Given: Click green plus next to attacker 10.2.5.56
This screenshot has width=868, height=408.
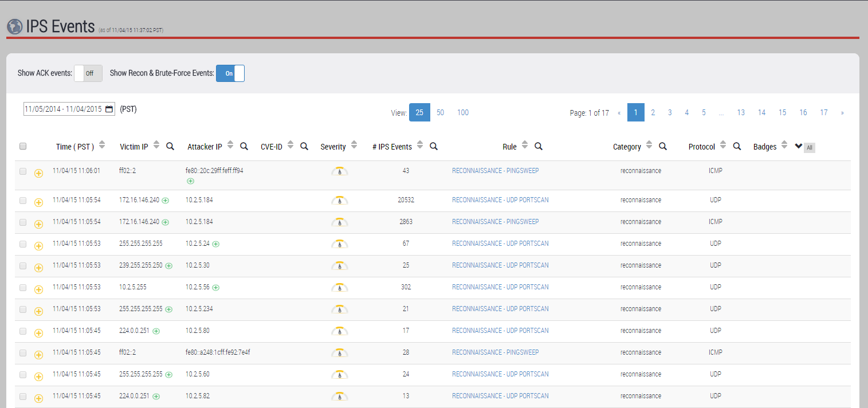Looking at the screenshot, I should [x=216, y=288].
